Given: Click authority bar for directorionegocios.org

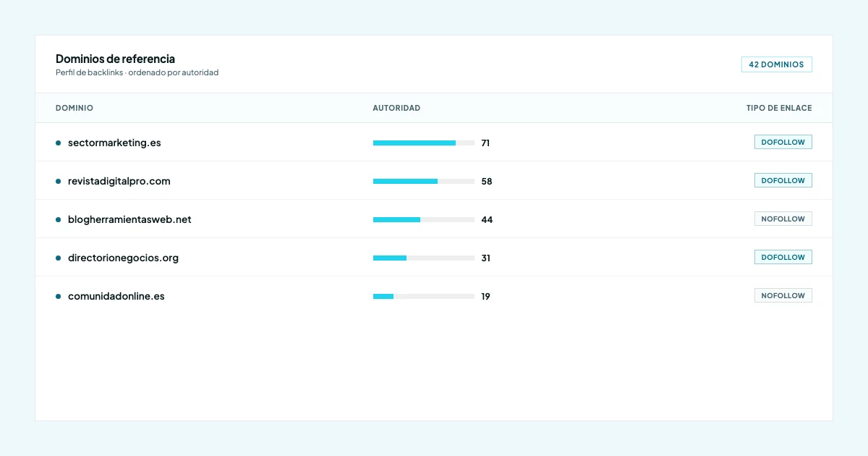Looking at the screenshot, I should pyautogui.click(x=424, y=258).
